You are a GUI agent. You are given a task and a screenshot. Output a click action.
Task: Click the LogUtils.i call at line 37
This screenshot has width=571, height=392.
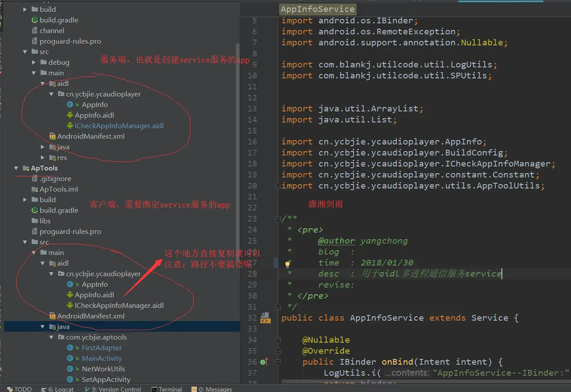353,373
